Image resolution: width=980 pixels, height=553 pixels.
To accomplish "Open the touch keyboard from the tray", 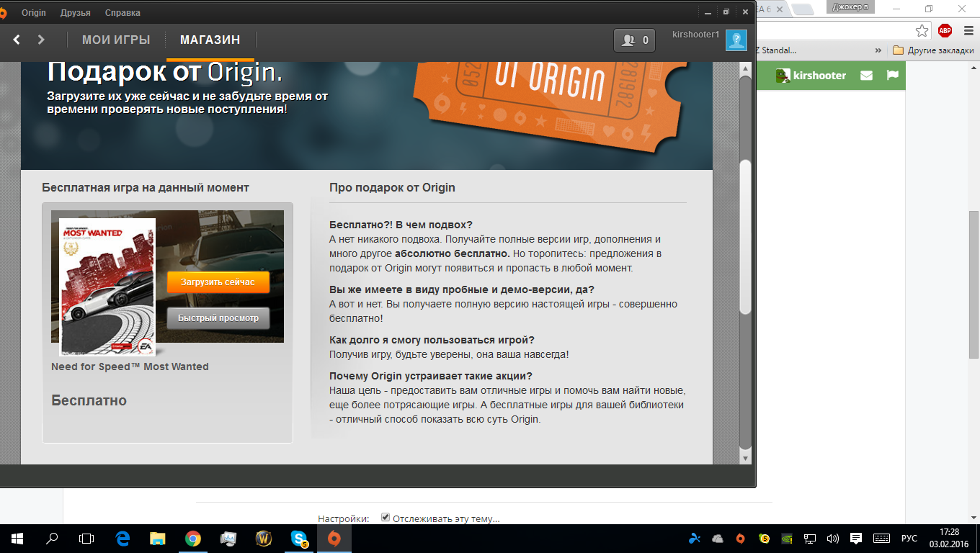I will (881, 538).
